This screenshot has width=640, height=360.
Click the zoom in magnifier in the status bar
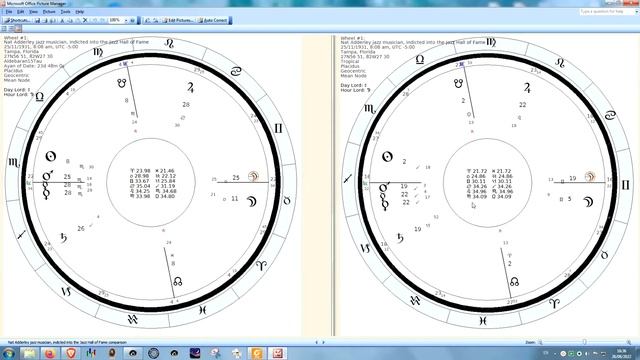pos(629,342)
